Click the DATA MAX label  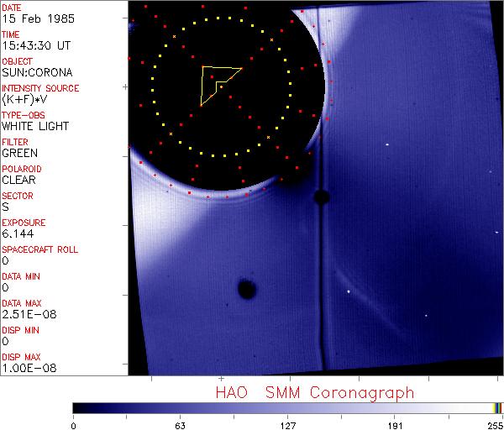tap(22, 303)
